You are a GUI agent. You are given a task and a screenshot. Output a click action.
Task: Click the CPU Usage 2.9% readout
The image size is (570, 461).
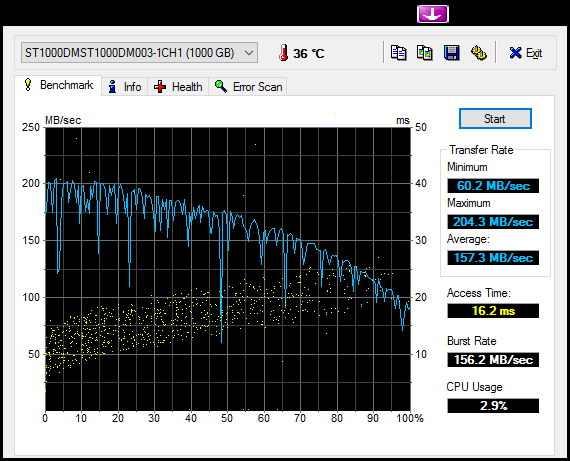coord(493,406)
